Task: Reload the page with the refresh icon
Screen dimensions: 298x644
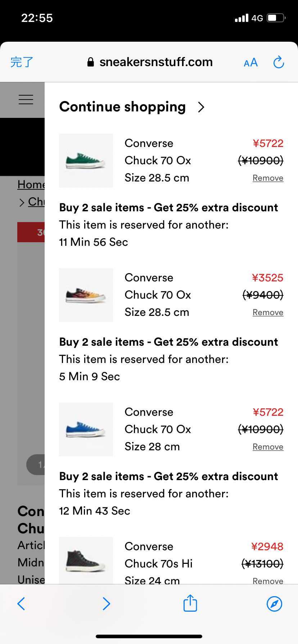Action: click(x=279, y=62)
